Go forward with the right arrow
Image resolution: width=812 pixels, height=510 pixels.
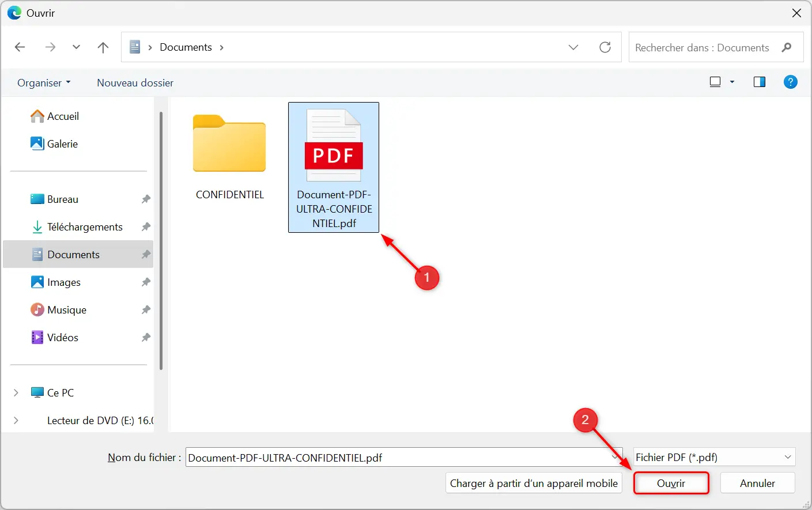(x=51, y=47)
